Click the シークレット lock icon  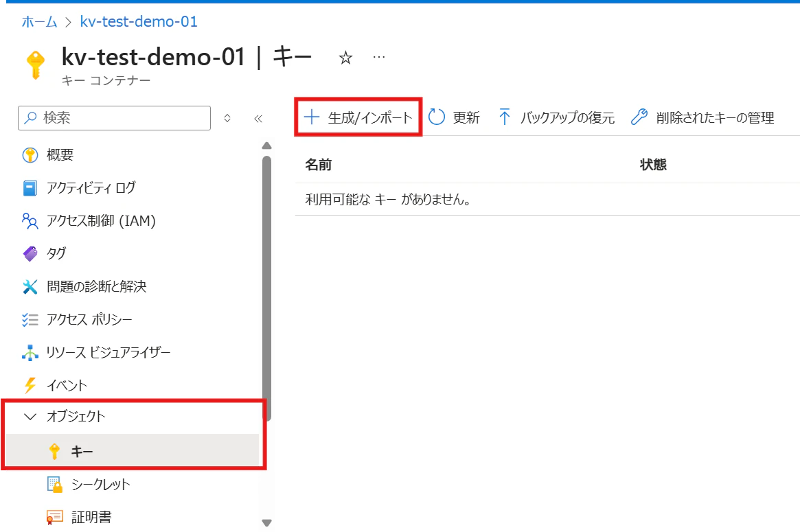point(54,484)
